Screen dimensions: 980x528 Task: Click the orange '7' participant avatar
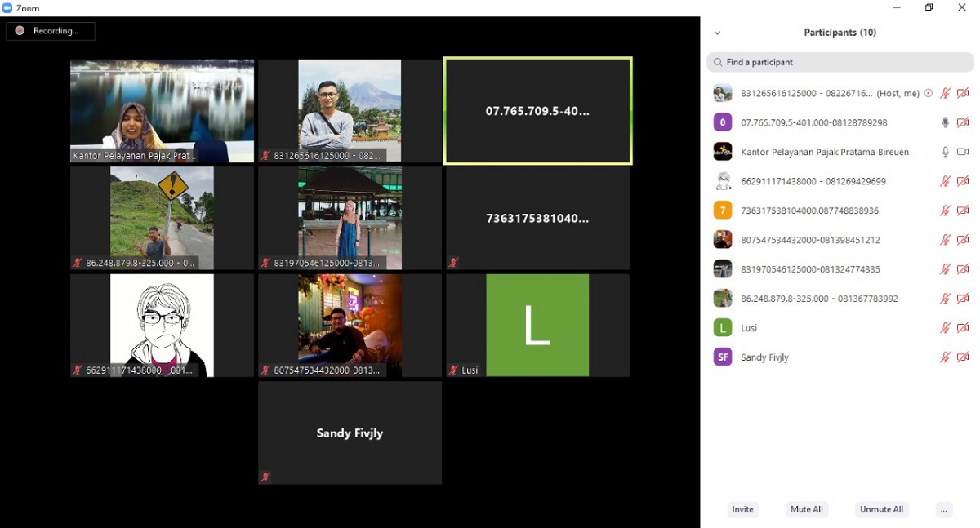[722, 211]
